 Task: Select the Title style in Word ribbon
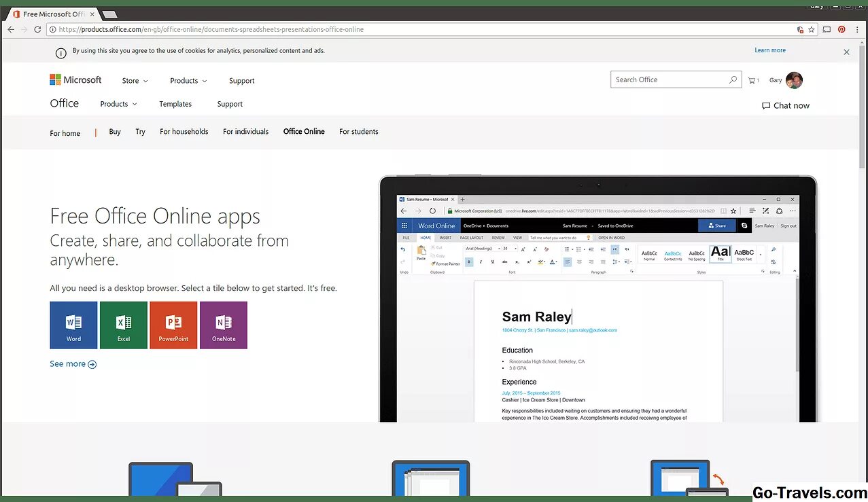coord(721,253)
